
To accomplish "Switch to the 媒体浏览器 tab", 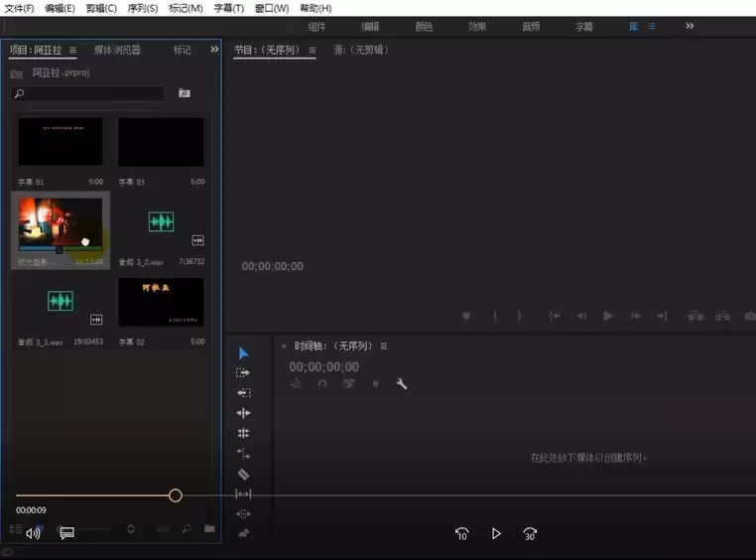I will point(117,50).
